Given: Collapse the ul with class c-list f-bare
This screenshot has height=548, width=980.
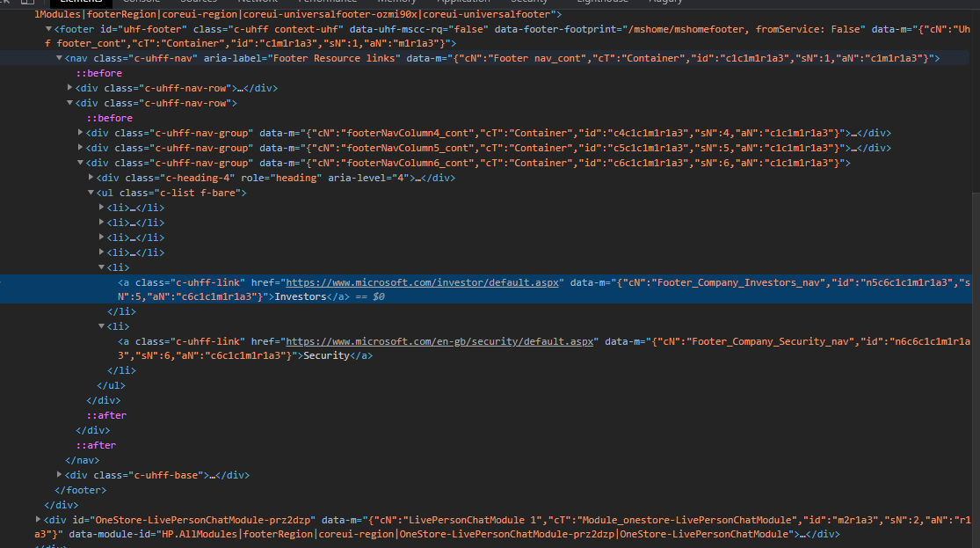Looking at the screenshot, I should 91,192.
